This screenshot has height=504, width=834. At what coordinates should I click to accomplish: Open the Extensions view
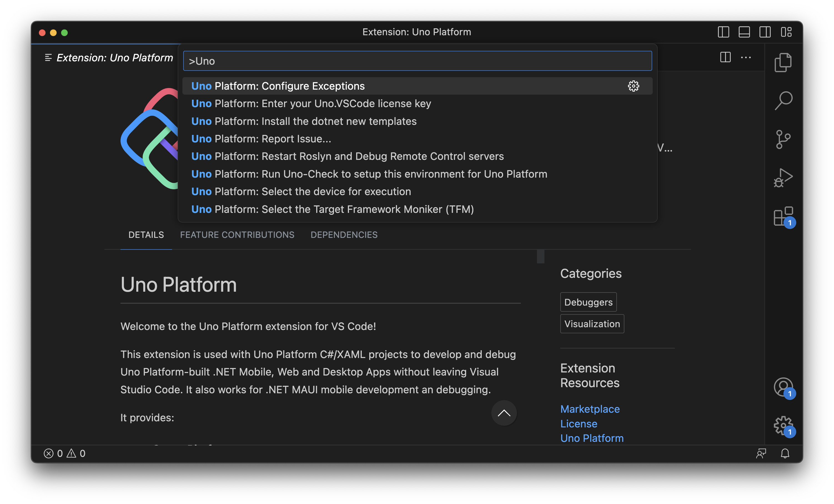coord(783,216)
